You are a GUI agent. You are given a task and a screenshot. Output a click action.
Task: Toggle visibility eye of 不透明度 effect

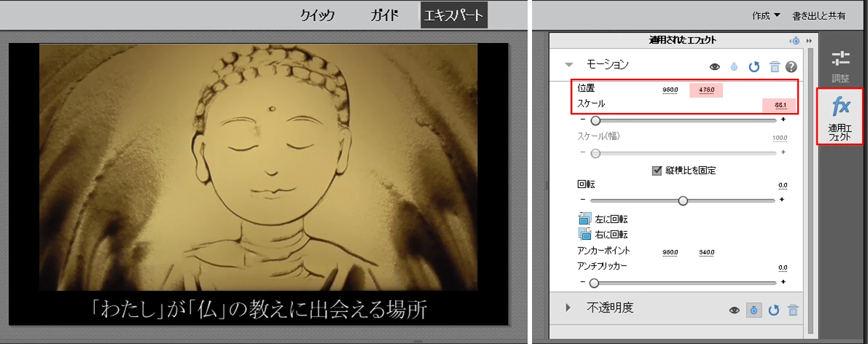pos(735,310)
